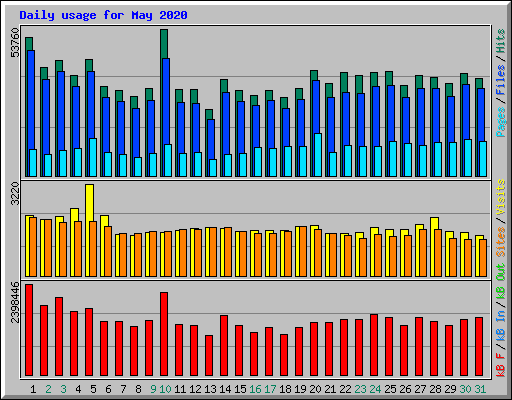
Task: Click the 'kB In' legend label
Action: [501, 325]
